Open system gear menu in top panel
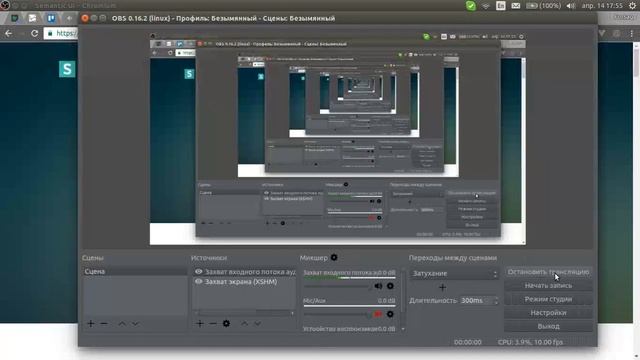 click(632, 6)
